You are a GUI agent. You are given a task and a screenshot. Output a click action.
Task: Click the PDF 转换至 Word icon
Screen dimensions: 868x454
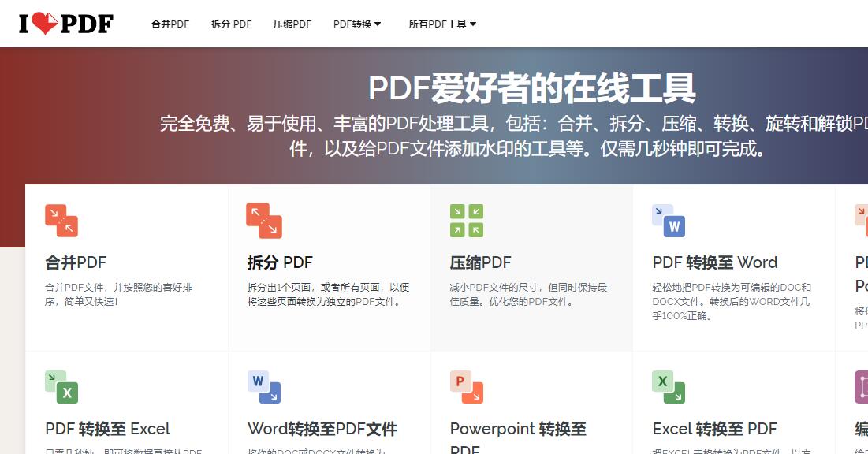coord(669,221)
